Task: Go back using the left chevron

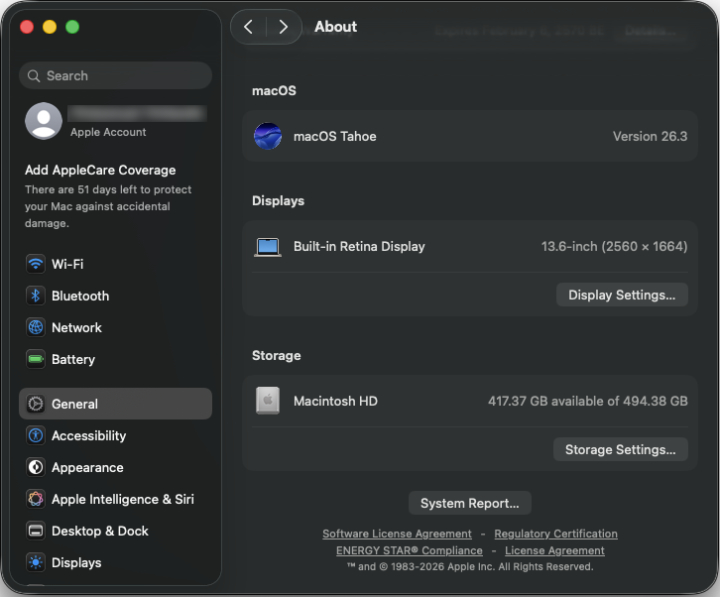Action: (x=249, y=27)
